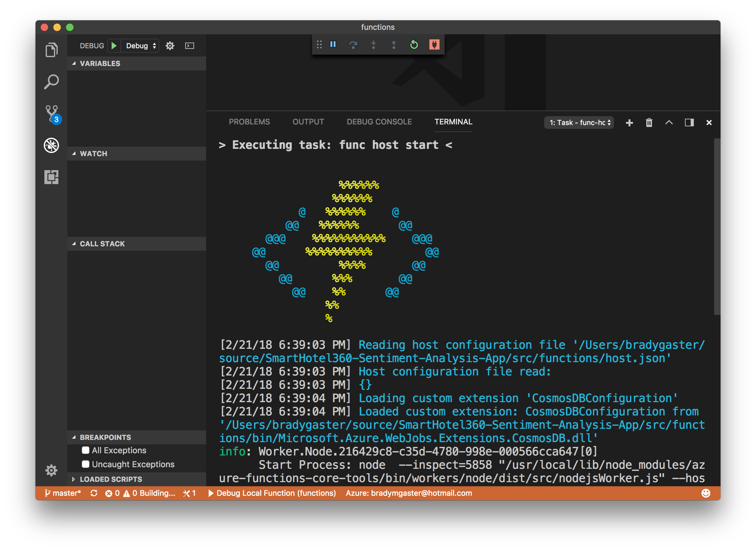Toggle panel position to the side
This screenshot has height=551, width=756.
[689, 123]
